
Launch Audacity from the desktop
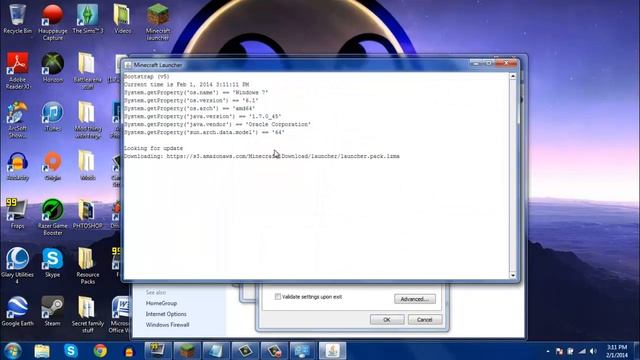17,167
